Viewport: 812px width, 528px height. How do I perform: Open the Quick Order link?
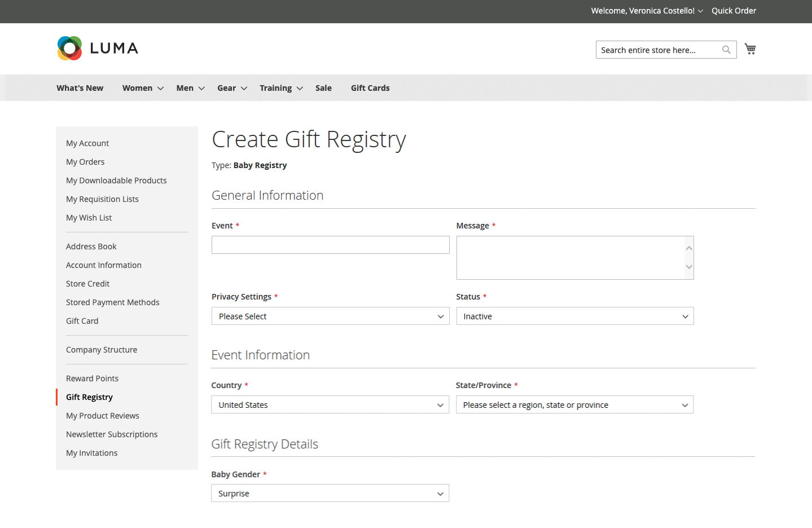click(734, 11)
